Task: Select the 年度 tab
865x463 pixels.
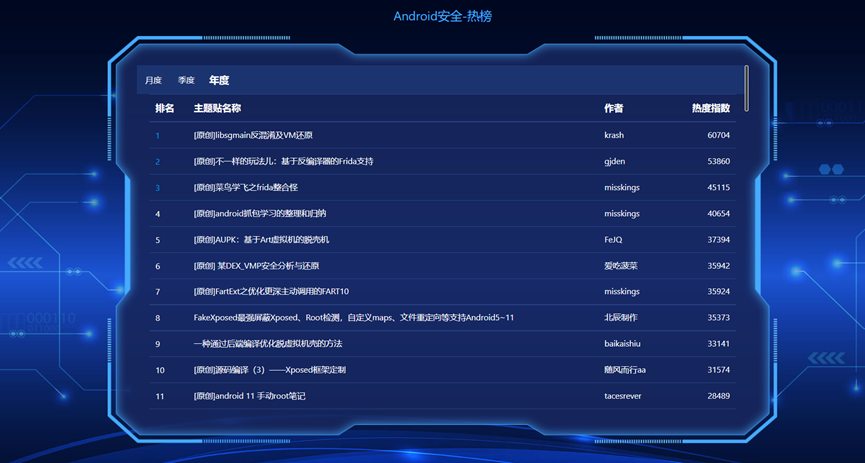Action: point(219,81)
